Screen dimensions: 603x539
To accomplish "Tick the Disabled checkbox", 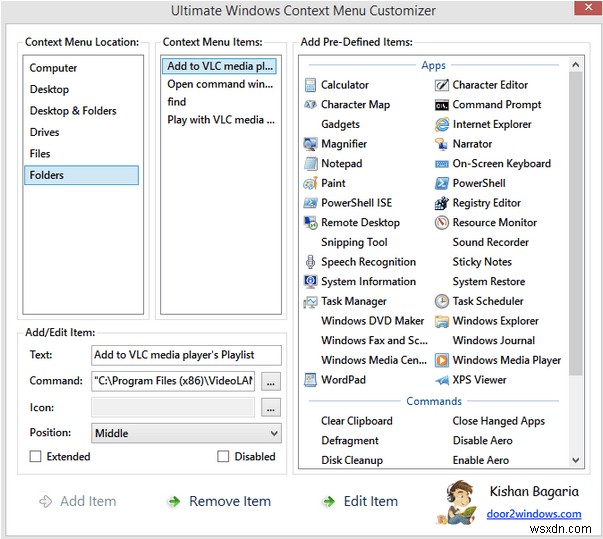I will [x=224, y=457].
